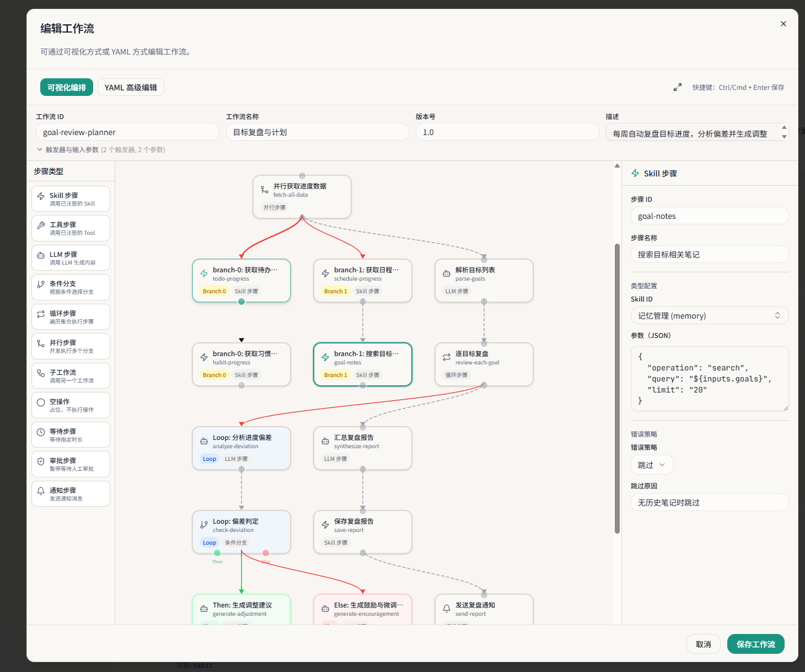
Task: Click the LLM step robot icon in palette
Action: [41, 255]
